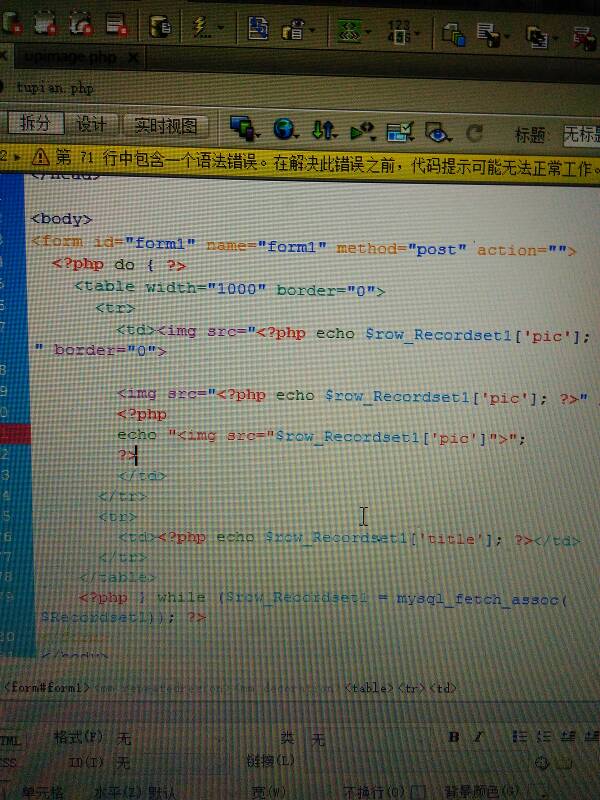This screenshot has height=800, width=600.
Task: Click the <body> tag in code
Action: (x=61, y=219)
